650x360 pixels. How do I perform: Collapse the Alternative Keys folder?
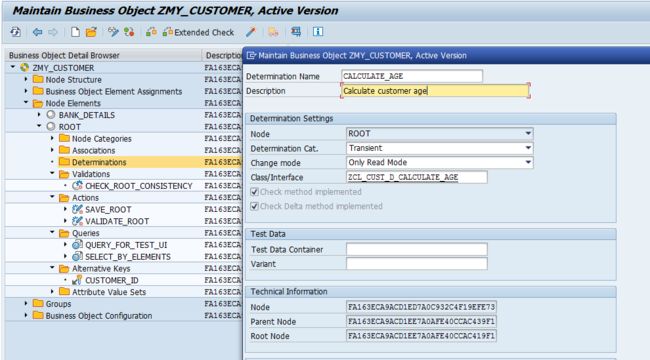tap(52, 268)
